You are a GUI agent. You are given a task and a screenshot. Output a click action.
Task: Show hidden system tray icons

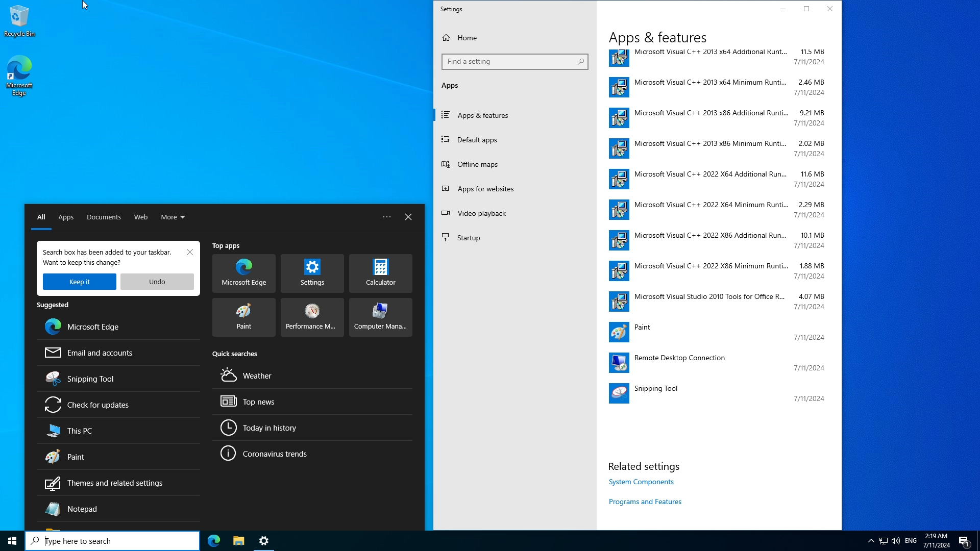point(871,541)
